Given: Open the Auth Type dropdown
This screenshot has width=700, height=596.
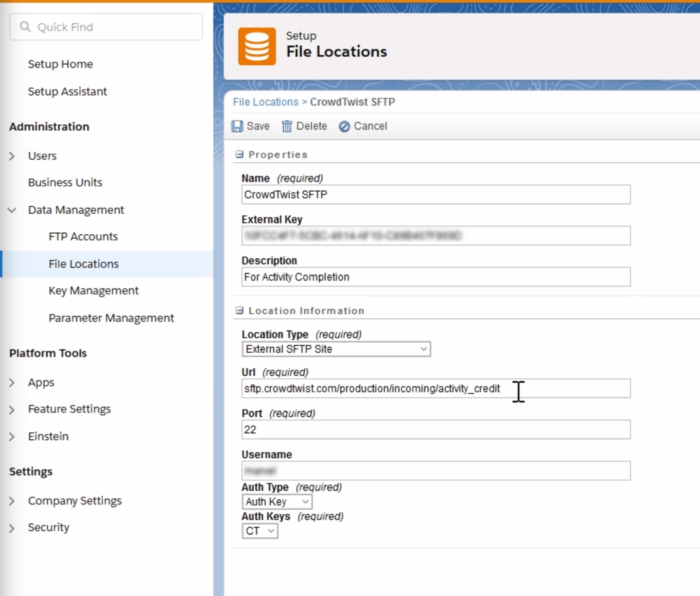Looking at the screenshot, I should [x=277, y=502].
